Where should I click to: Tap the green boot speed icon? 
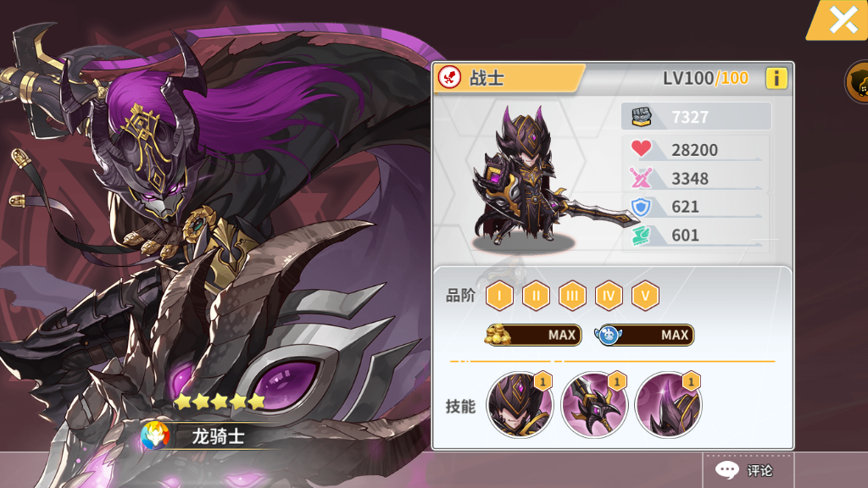(x=641, y=236)
